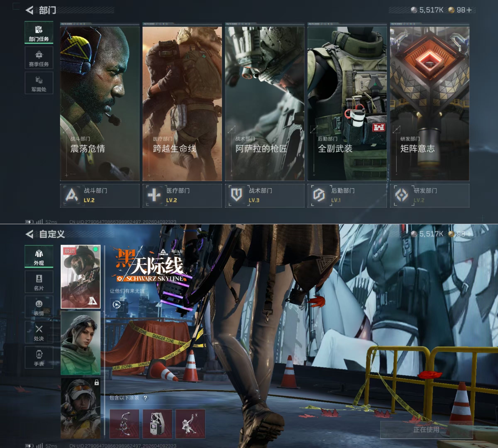Select the 处决 execution tab
Screen dimensions: 498x448
click(39, 332)
